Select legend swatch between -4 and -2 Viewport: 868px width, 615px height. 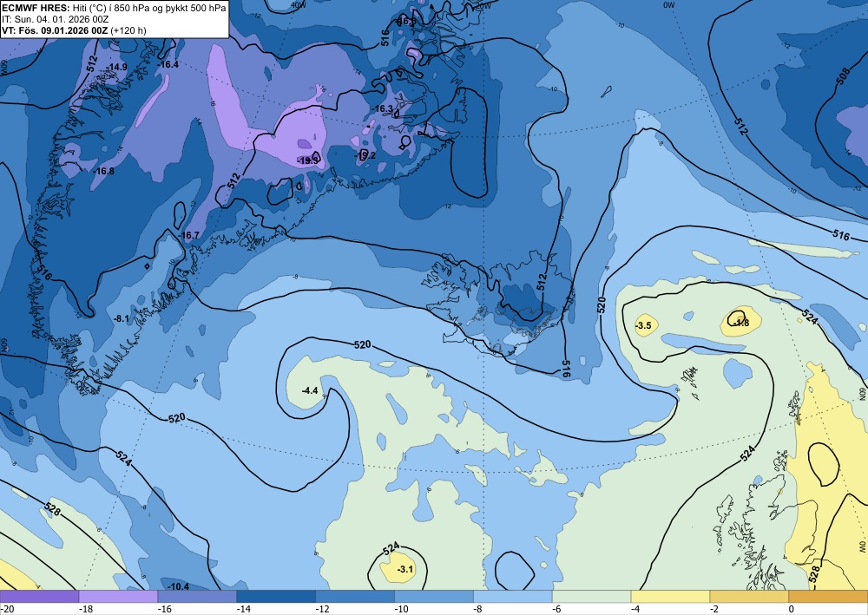[x=670, y=596]
